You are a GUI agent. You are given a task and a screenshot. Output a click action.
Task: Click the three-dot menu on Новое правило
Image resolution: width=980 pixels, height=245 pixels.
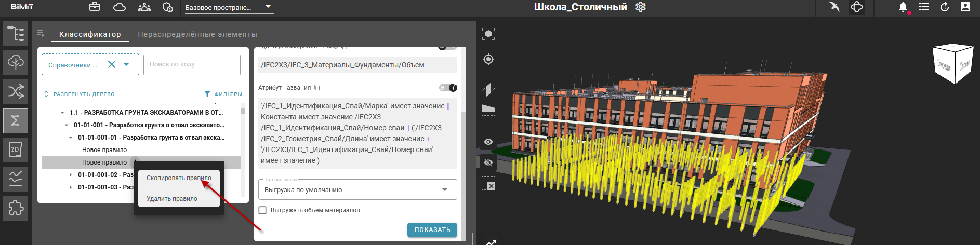(x=135, y=161)
